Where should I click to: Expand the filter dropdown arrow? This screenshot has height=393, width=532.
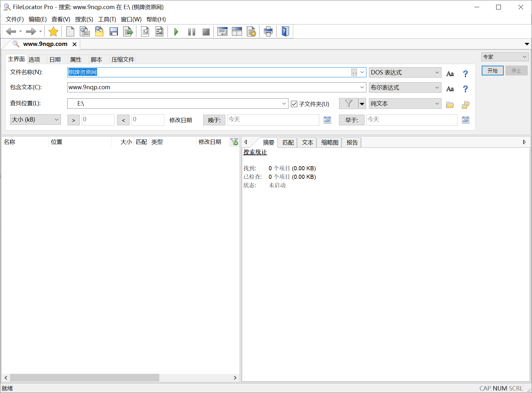[362, 104]
